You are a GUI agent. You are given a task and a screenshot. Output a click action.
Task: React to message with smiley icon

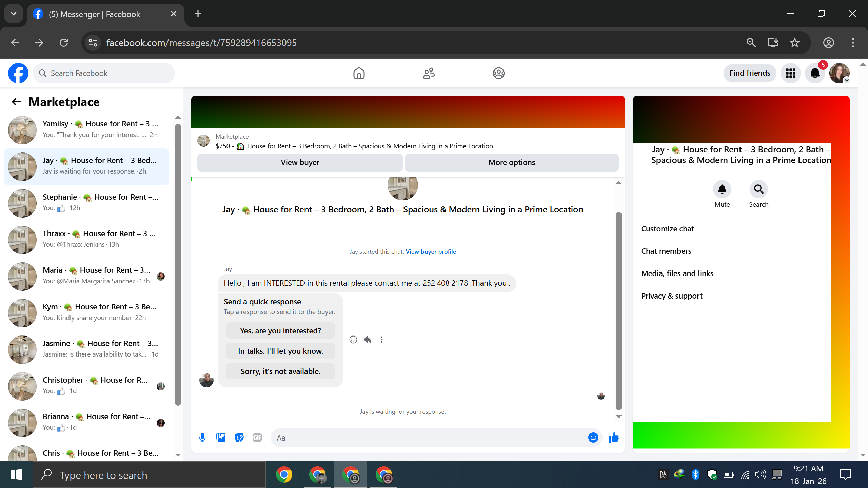[x=353, y=340]
